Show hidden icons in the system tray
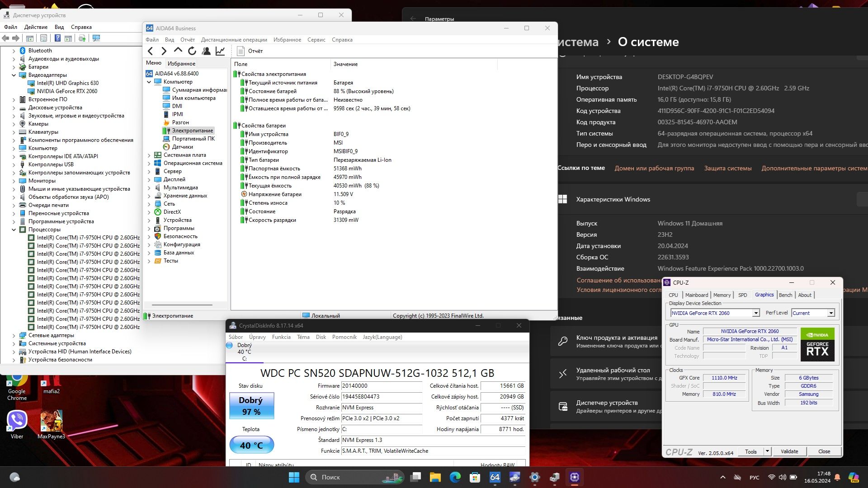 (x=722, y=477)
